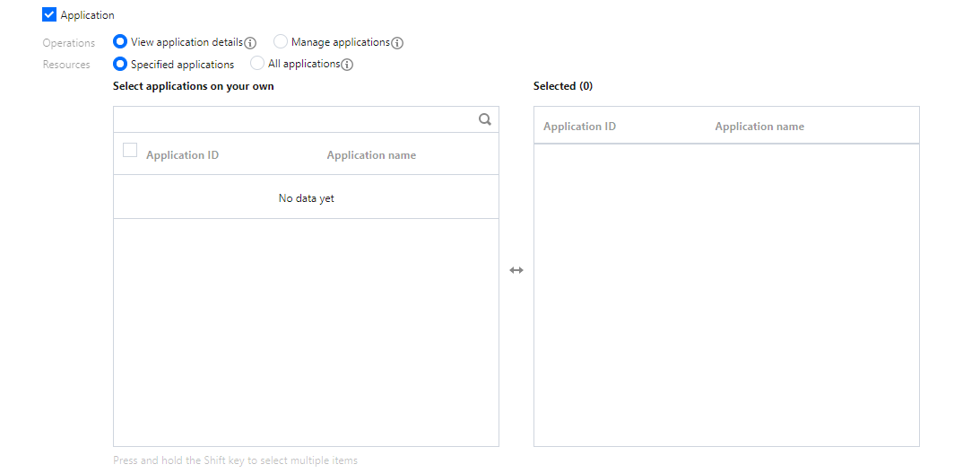Click Application name header in left list
Screen dimensions: 980x473
(x=371, y=155)
